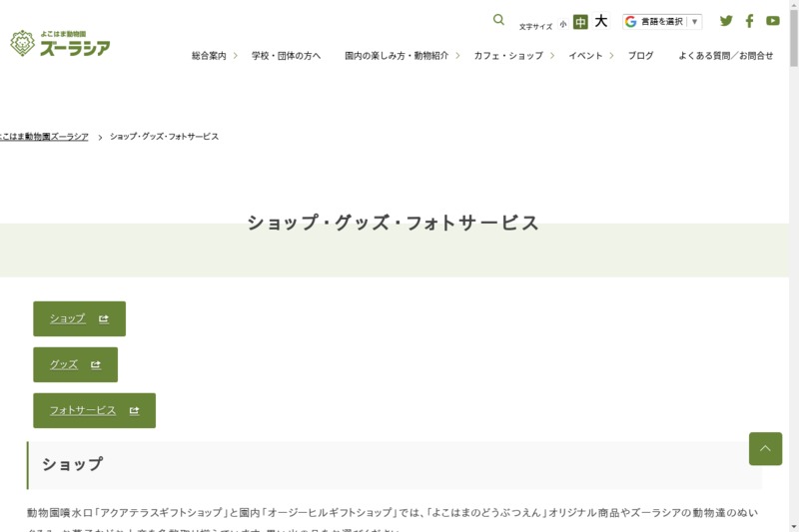This screenshot has height=532, width=799.
Task: Expand the カフェ・ショップ menu chevron
Action: (x=552, y=56)
